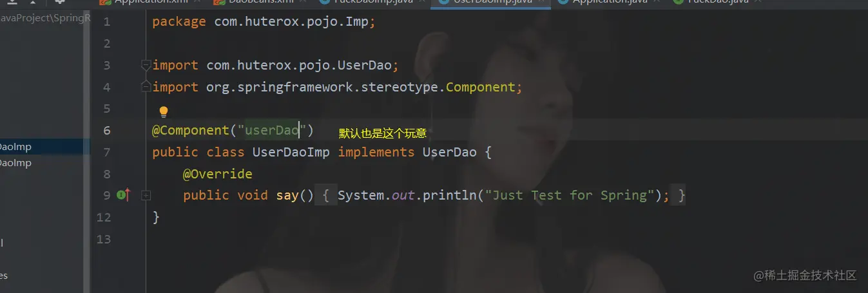Click line number 6 in the gutter
Screen dimensions: 868x293
[x=107, y=131]
